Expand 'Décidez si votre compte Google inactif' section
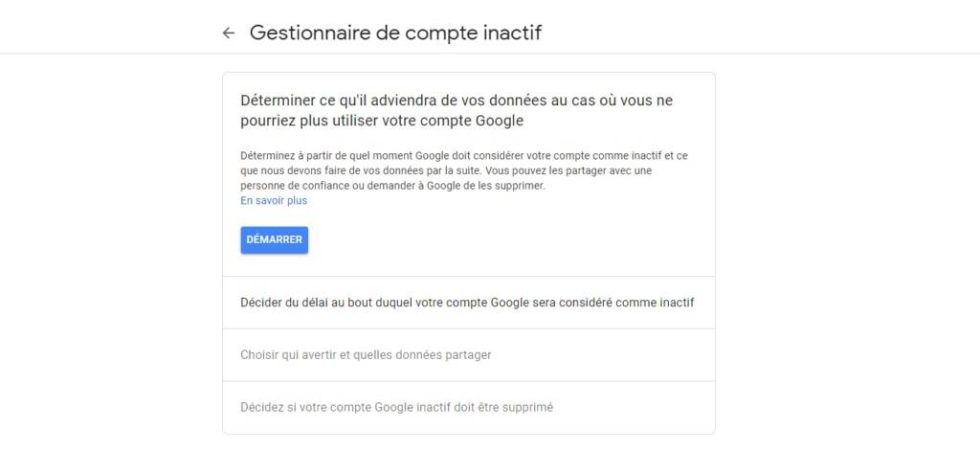The image size is (980, 451). (396, 407)
